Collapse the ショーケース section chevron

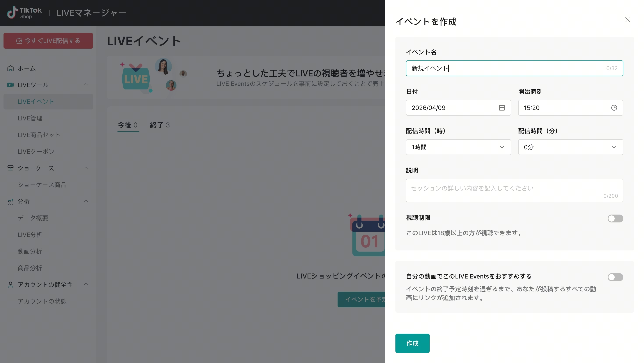point(86,168)
